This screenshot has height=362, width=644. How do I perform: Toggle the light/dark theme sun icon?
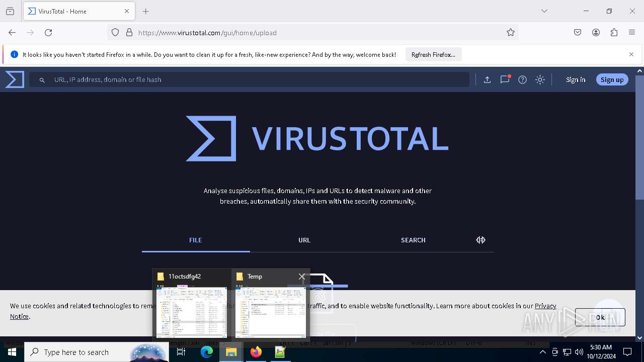540,79
